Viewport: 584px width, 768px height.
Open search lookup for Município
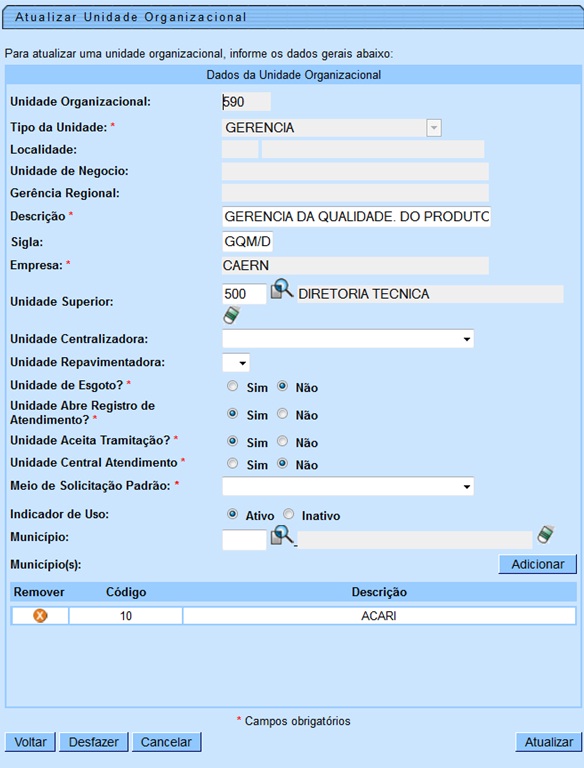pos(282,535)
